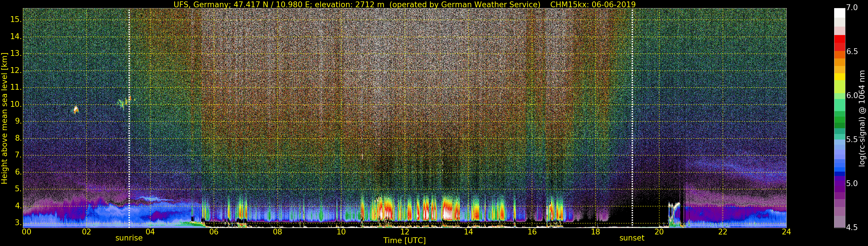
Task: Click the sunrise dotted vertical line
Action: pos(129,118)
